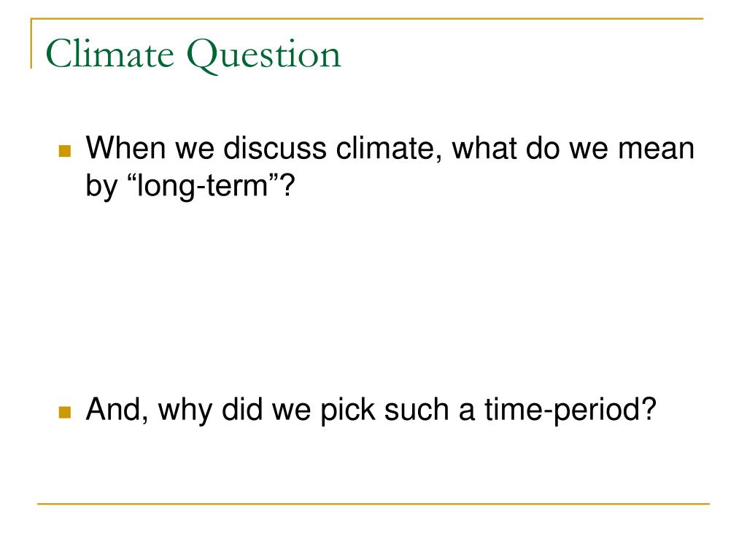The image size is (747, 560).
Task: Click the gold horizontal line at slide bottom
Action: coord(373,503)
